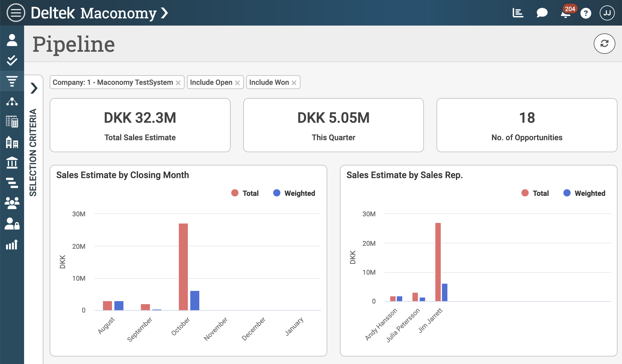Screen dimensions: 622x364
Task: Open the JJ user avatar menu
Action: 607,13
